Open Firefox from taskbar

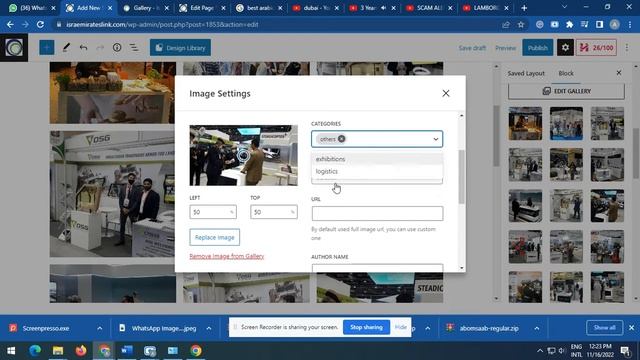81,351
